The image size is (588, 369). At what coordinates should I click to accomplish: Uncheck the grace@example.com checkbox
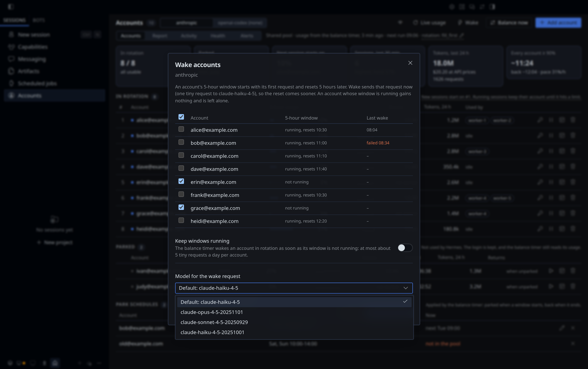tap(181, 207)
